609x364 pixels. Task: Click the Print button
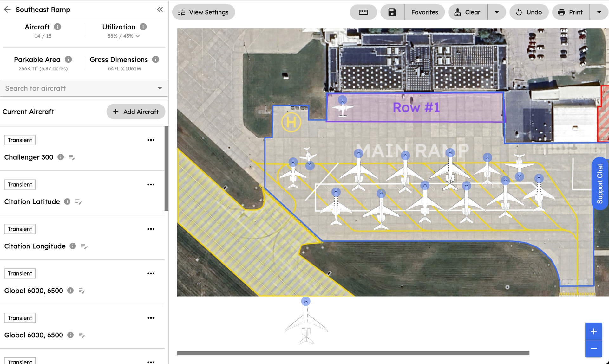pyautogui.click(x=571, y=12)
